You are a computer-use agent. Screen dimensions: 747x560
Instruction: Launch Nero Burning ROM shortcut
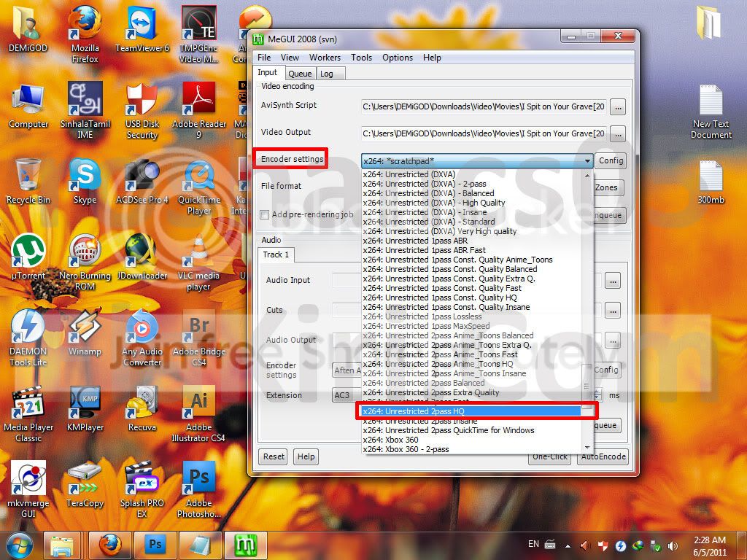point(85,262)
